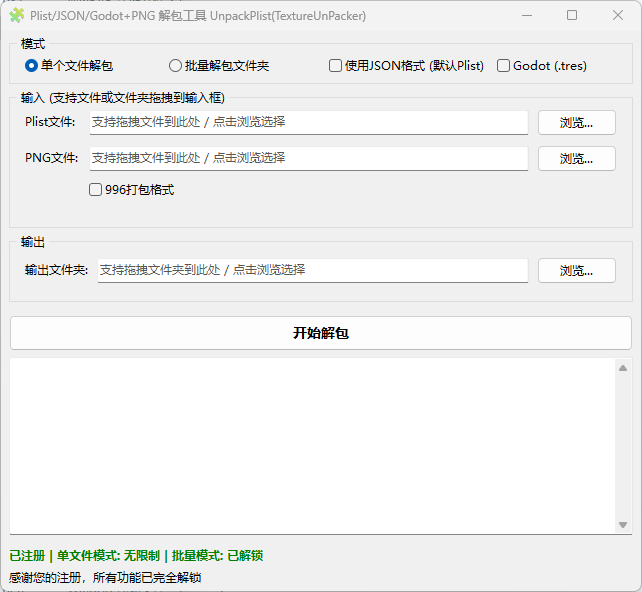Browse for the PNG file with 浏览
Screen dimensions: 642x592
pyautogui.click(x=576, y=158)
